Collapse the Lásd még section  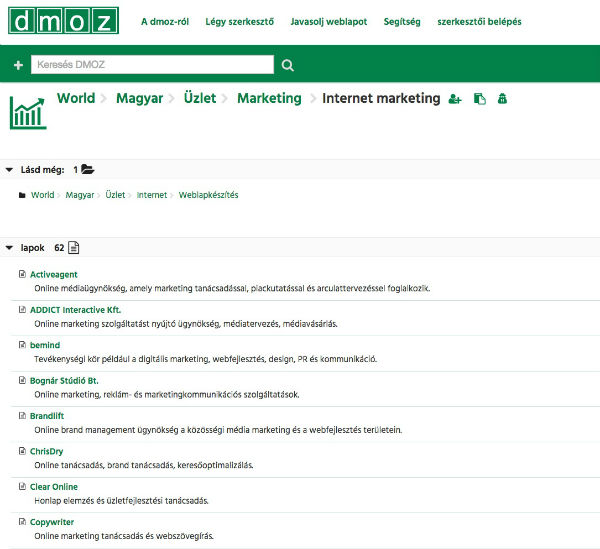(10, 169)
